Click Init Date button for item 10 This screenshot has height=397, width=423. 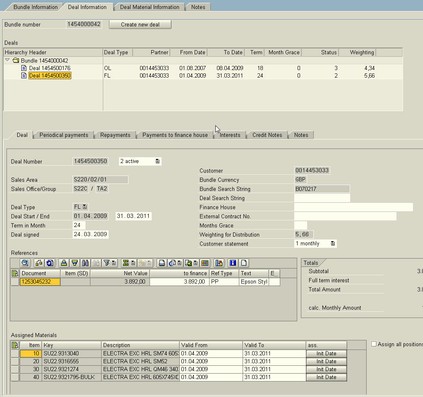[x=326, y=353]
